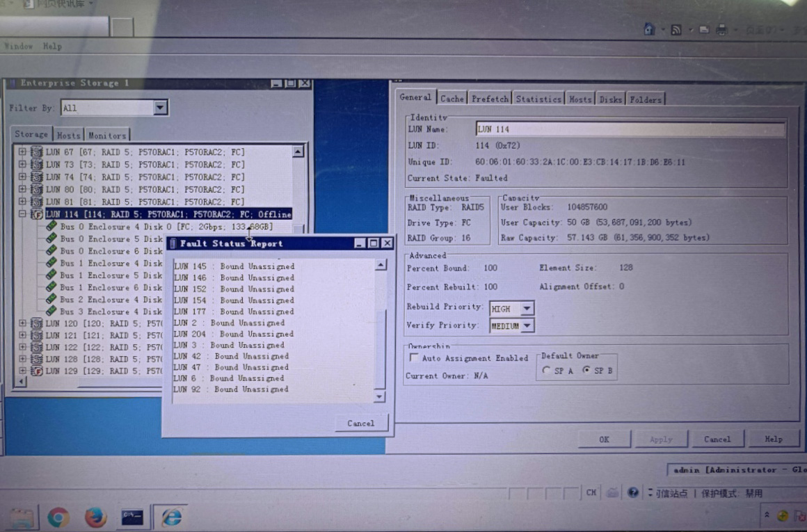
Task: Select SP B as default owner
Action: 586,371
